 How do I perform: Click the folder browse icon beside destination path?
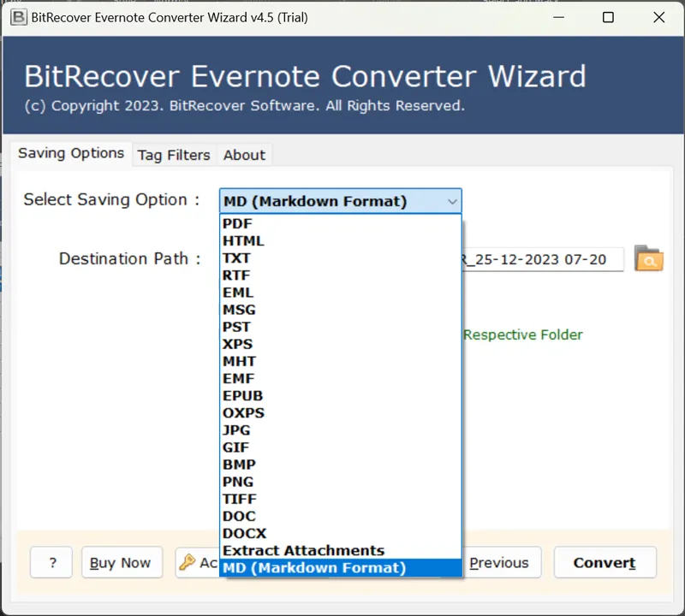(x=649, y=258)
